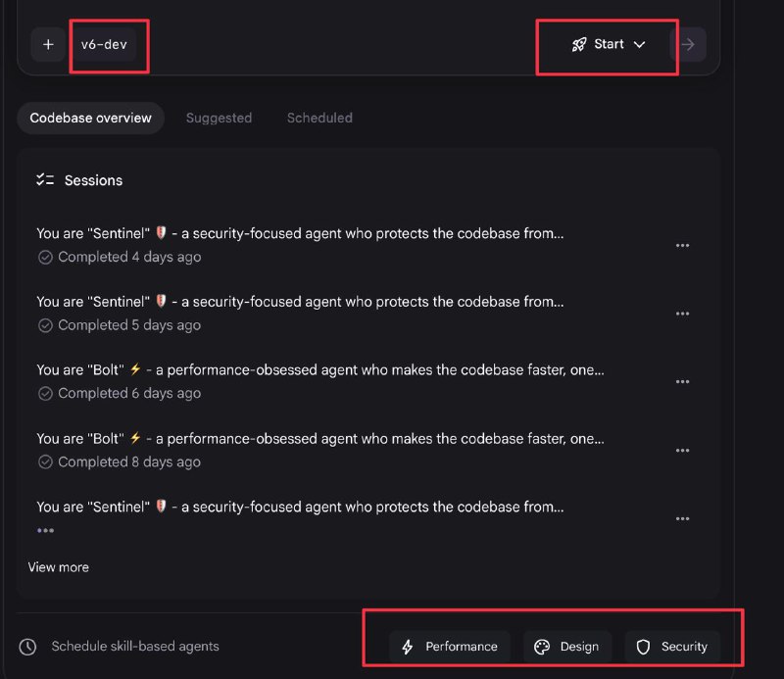Click the Sessions checklist icon

coord(45,180)
